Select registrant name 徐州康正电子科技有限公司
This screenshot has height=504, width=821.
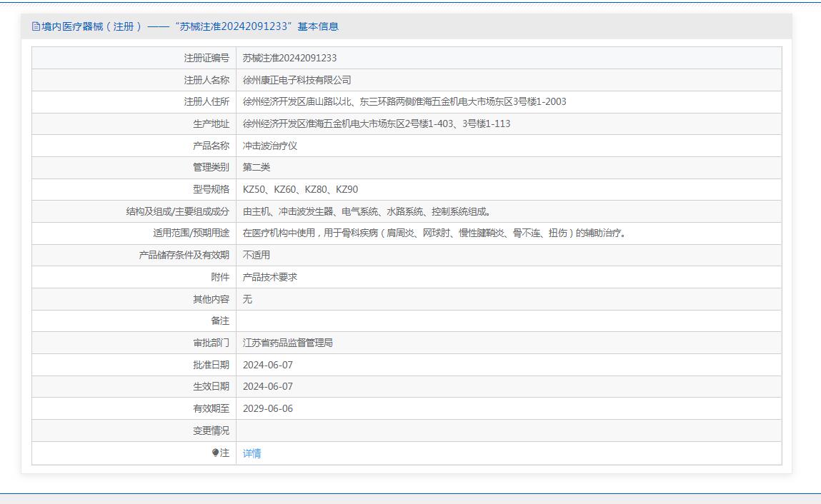pyautogui.click(x=297, y=80)
